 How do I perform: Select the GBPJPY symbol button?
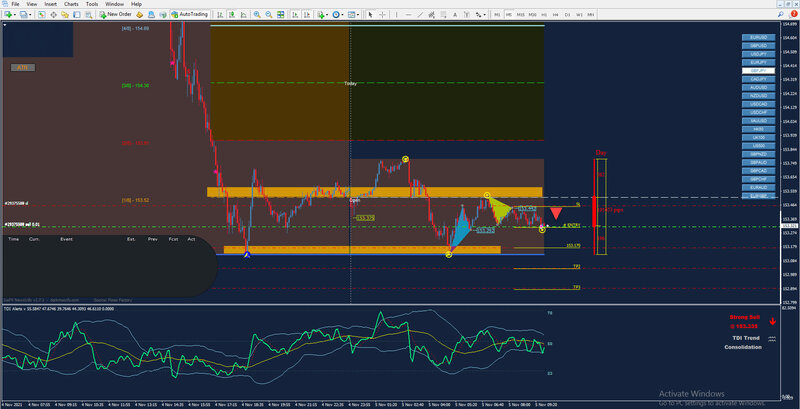(x=759, y=70)
